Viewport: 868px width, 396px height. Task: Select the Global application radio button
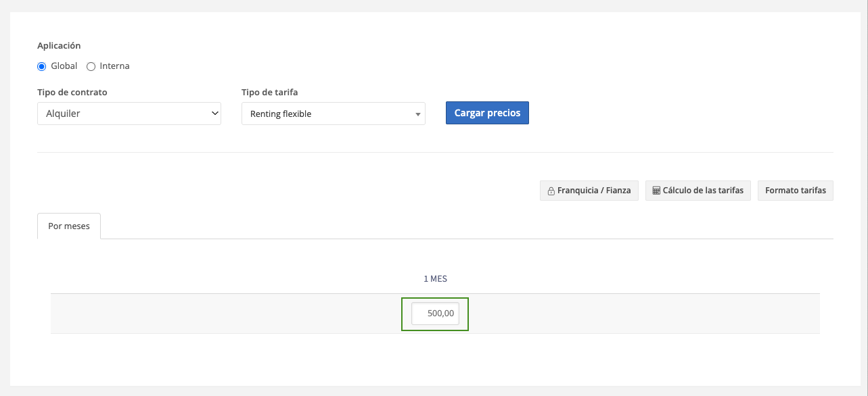(x=42, y=66)
